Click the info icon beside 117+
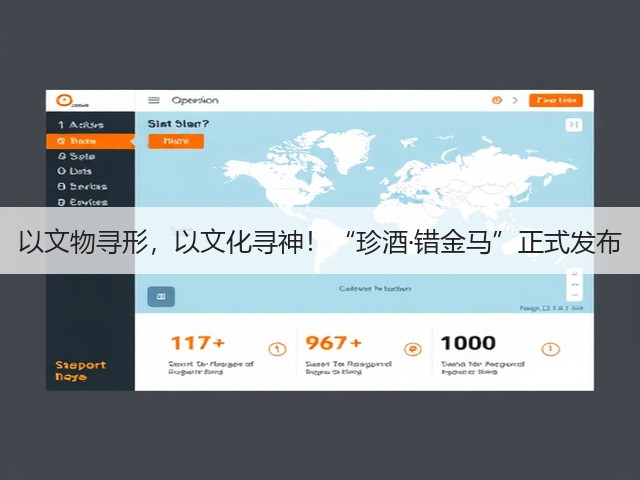Viewport: 640px width, 480px height. [277, 349]
